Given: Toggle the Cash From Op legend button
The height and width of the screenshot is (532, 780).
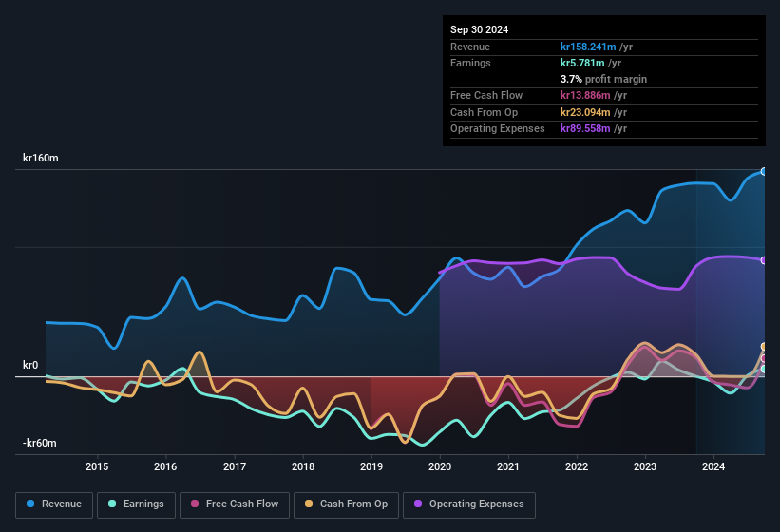Looking at the screenshot, I should (x=346, y=504).
